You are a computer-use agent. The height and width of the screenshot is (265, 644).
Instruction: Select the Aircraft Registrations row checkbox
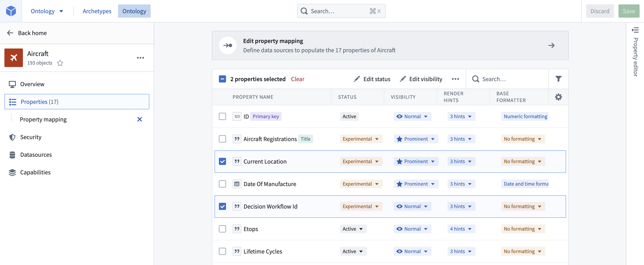coord(222,139)
